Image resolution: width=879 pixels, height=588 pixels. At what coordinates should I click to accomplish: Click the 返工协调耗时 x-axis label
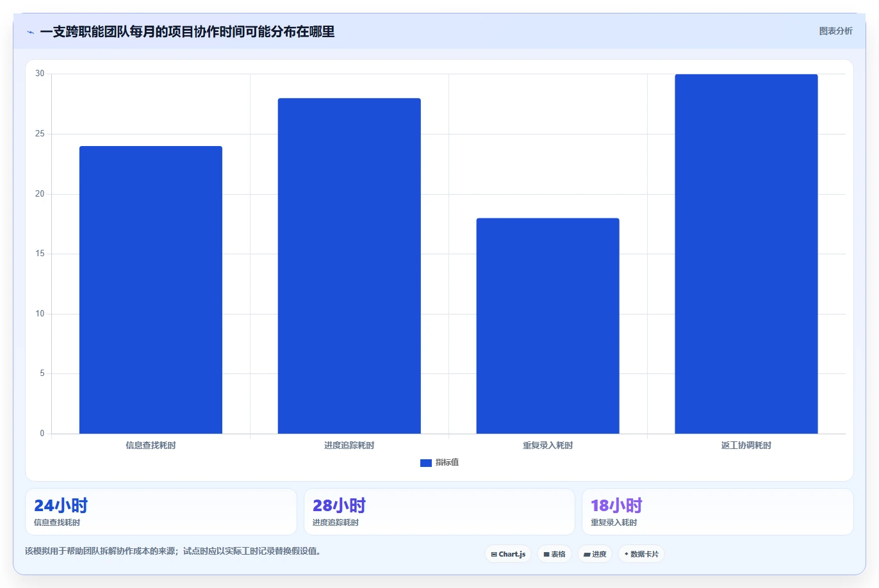[746, 445]
